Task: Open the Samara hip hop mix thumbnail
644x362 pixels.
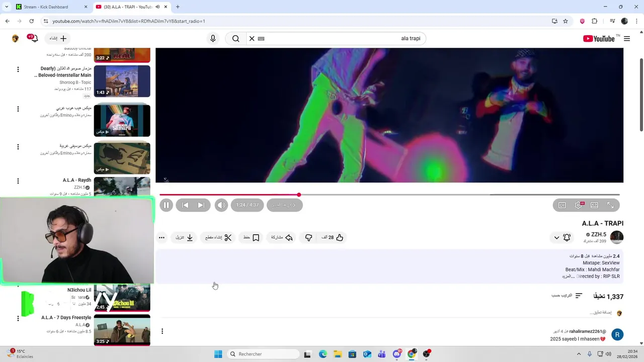Action: [x=122, y=120]
